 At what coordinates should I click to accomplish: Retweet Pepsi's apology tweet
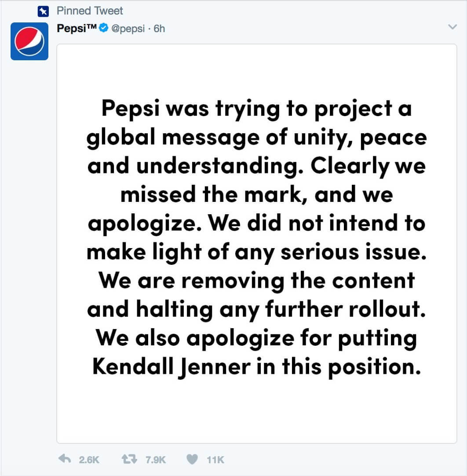pyautogui.click(x=129, y=459)
